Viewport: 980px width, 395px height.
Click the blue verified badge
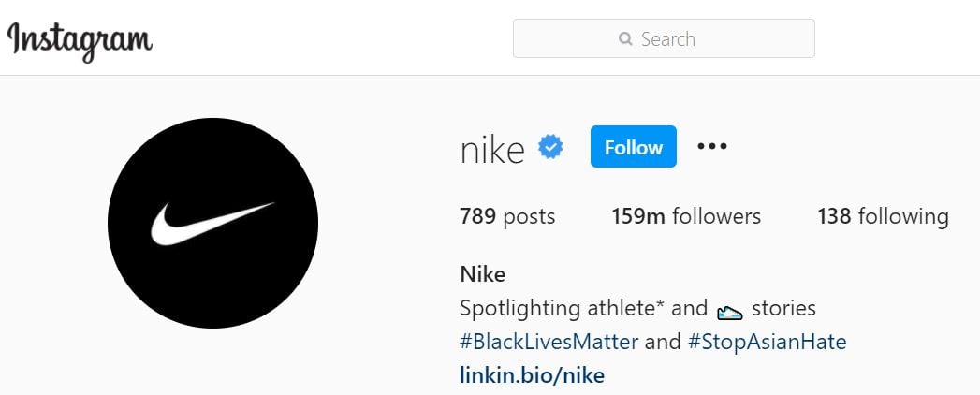[x=550, y=147]
